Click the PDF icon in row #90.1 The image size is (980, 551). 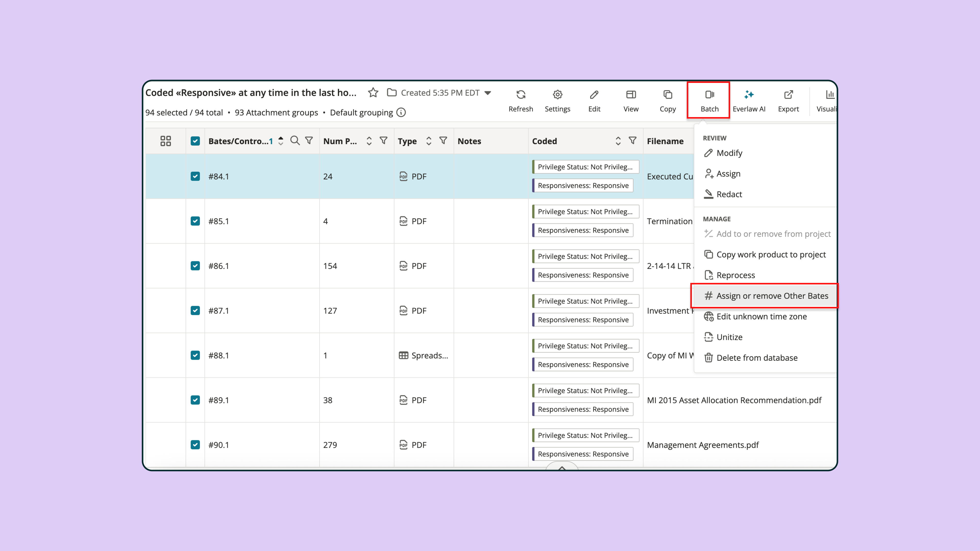tap(403, 445)
